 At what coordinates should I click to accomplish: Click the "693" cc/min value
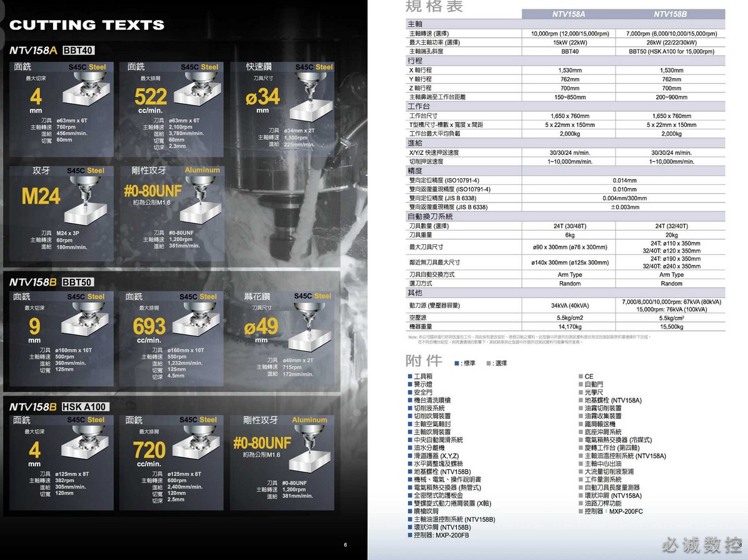(149, 327)
